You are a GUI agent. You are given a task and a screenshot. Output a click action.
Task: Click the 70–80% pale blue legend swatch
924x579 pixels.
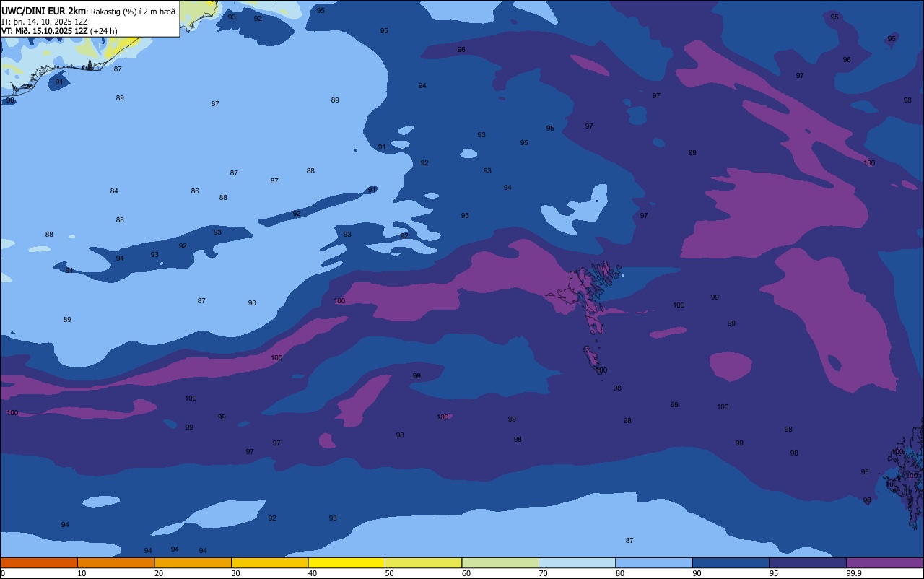click(577, 562)
